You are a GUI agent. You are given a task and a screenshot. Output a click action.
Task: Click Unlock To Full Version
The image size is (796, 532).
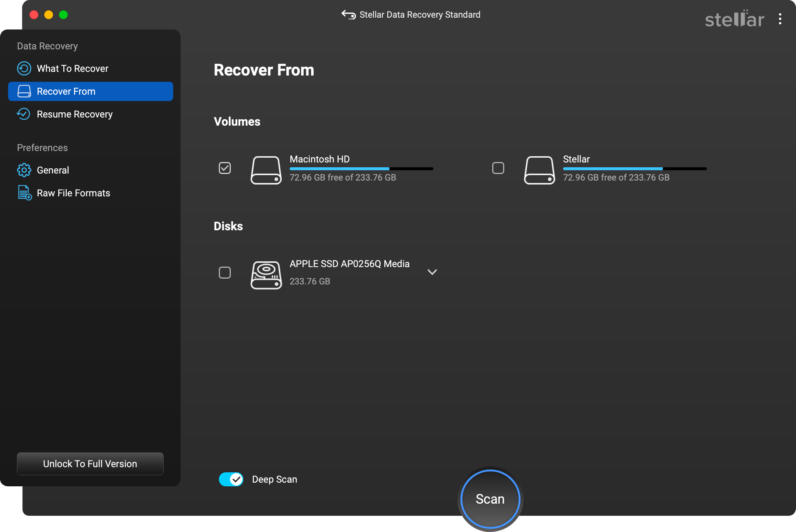(x=90, y=463)
